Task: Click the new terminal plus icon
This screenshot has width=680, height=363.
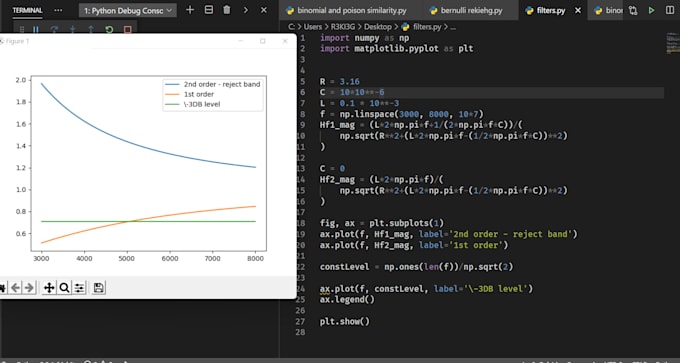Action: tap(190, 10)
